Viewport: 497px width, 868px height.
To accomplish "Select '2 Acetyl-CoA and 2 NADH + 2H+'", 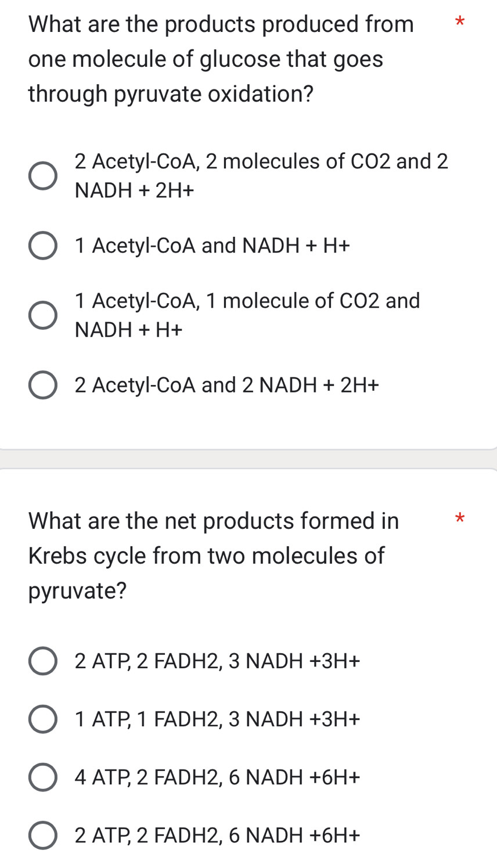I will point(43,384).
